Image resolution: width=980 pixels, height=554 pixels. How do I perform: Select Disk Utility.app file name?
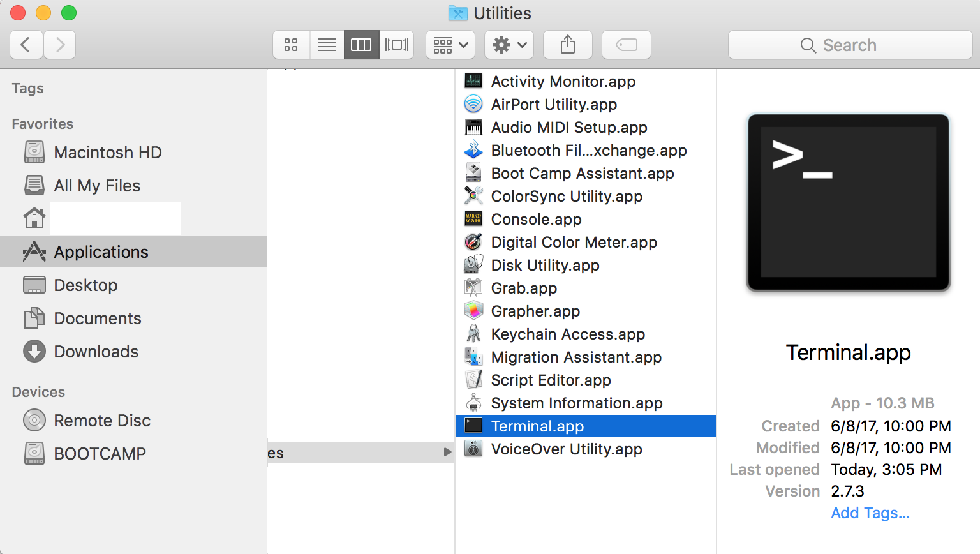(545, 266)
